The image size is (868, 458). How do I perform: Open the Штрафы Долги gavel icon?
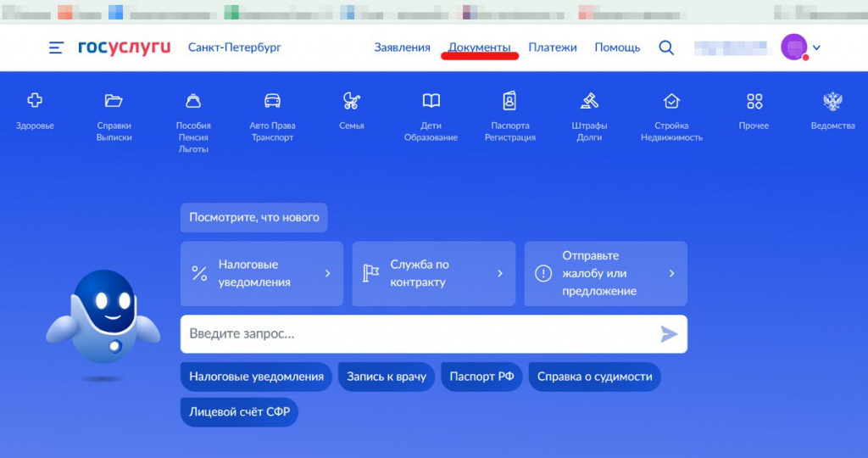[589, 100]
